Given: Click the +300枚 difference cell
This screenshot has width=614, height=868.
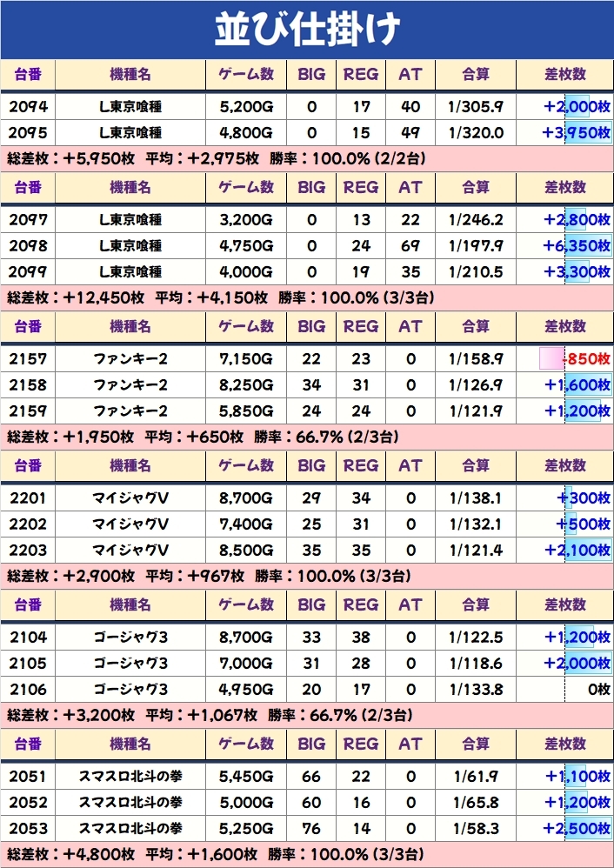Looking at the screenshot, I should click(564, 498).
